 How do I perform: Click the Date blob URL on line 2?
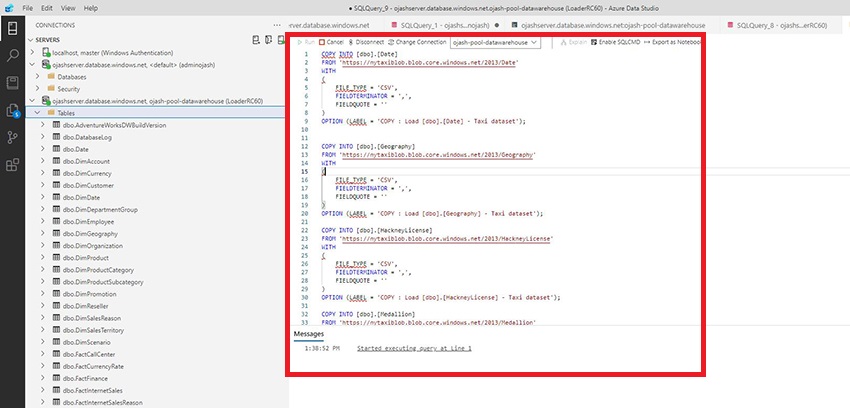[429, 63]
